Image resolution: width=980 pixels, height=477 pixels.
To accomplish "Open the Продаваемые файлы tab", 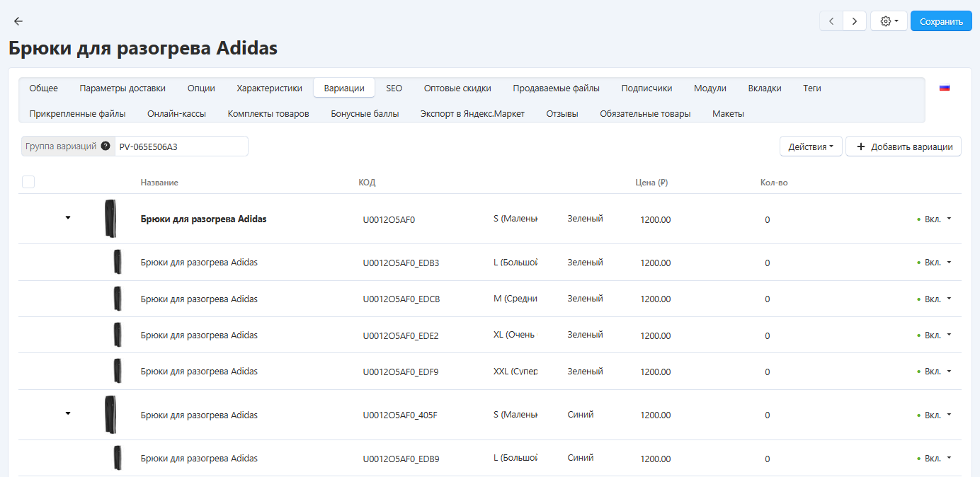I will [x=556, y=88].
